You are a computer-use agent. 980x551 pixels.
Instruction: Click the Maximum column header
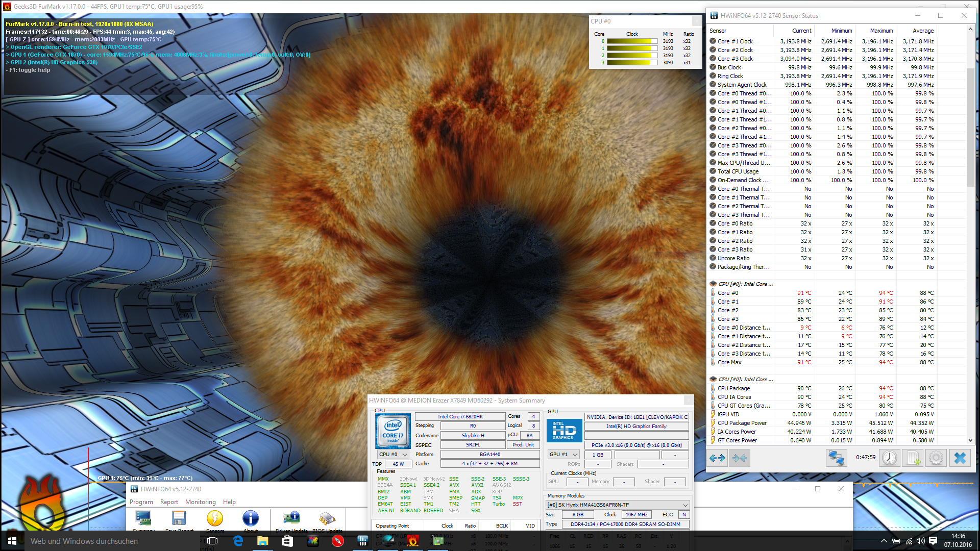(875, 31)
